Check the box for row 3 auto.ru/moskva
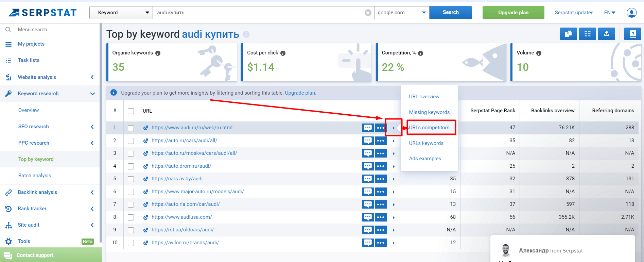This screenshot has height=262, width=644. (x=131, y=153)
